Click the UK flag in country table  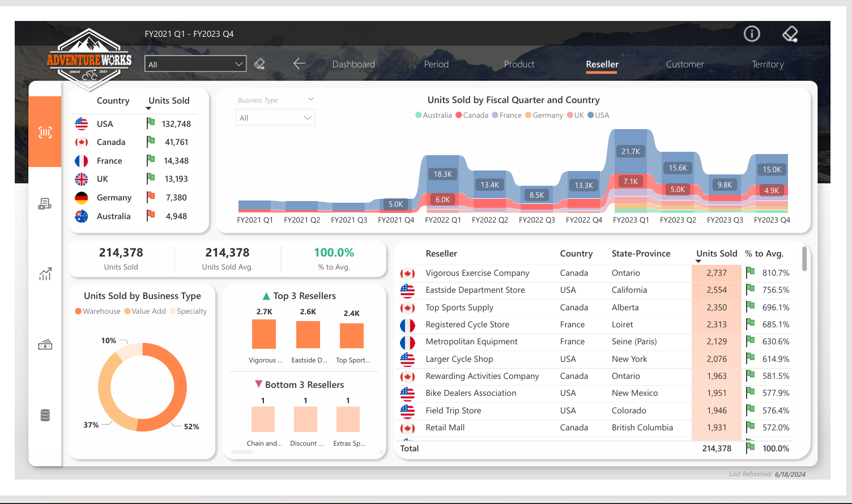tap(82, 179)
